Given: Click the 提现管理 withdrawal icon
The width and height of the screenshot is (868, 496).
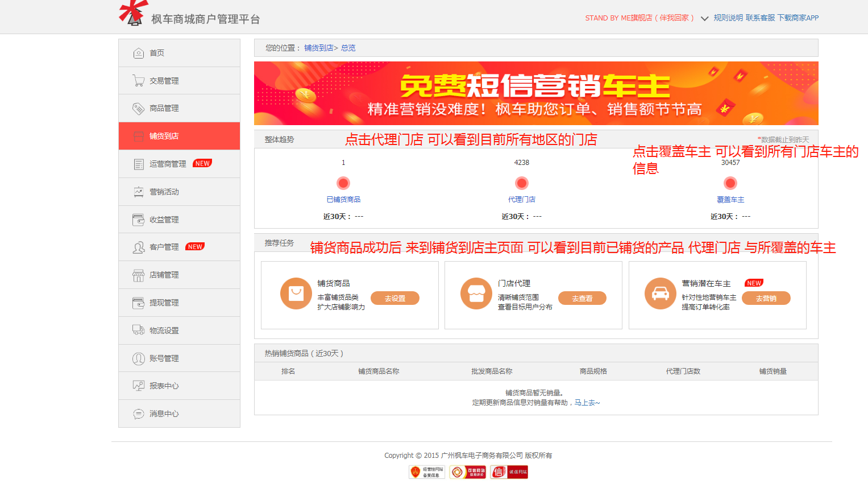Looking at the screenshot, I should coord(138,302).
